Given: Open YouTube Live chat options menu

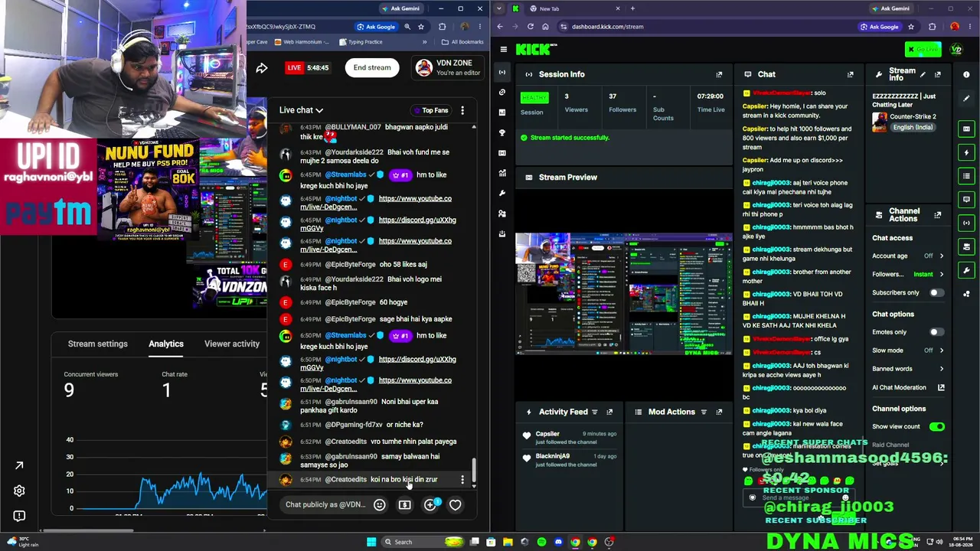Looking at the screenshot, I should click(x=462, y=111).
